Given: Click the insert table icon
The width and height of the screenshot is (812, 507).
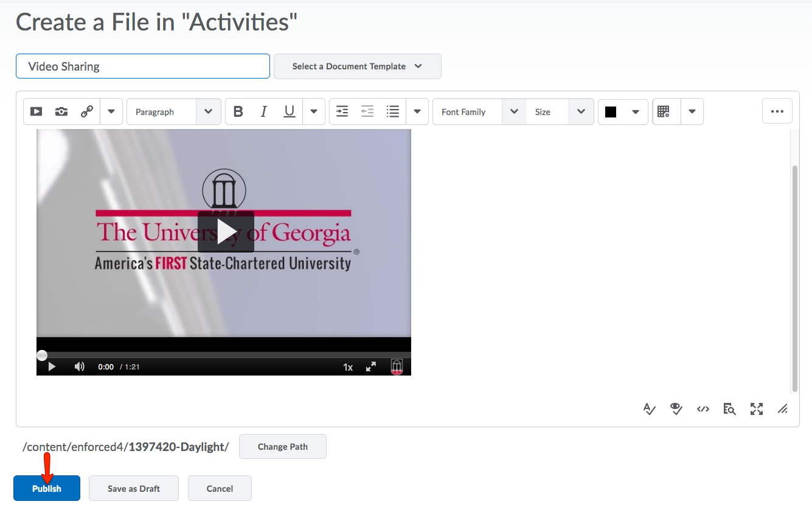Looking at the screenshot, I should coord(664,112).
